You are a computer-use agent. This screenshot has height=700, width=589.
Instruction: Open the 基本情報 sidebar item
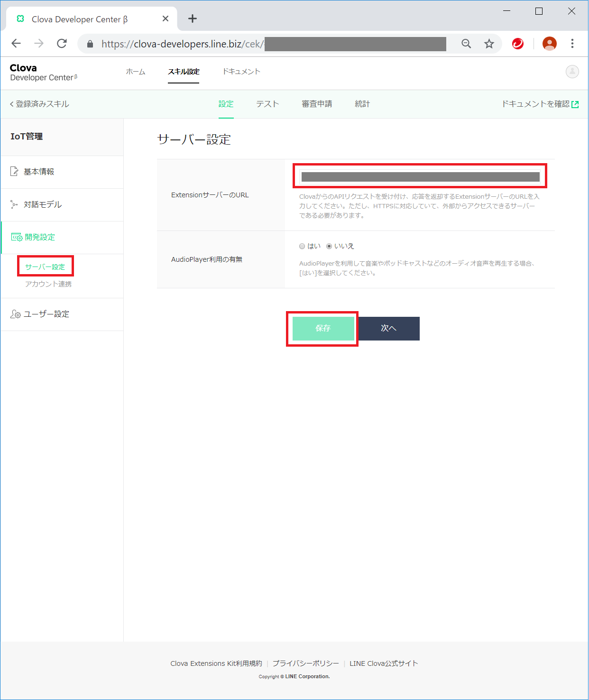click(x=39, y=172)
